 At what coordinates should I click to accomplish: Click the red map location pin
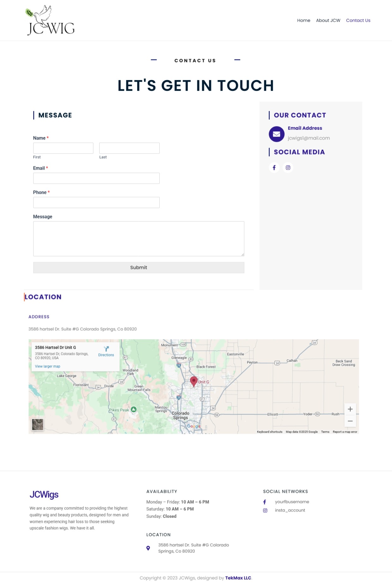(194, 381)
